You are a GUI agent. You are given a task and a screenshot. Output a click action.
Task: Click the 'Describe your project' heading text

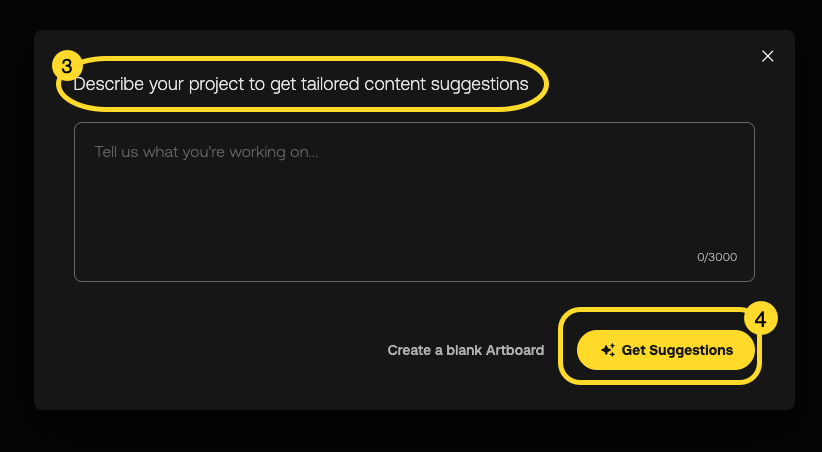pos(301,85)
